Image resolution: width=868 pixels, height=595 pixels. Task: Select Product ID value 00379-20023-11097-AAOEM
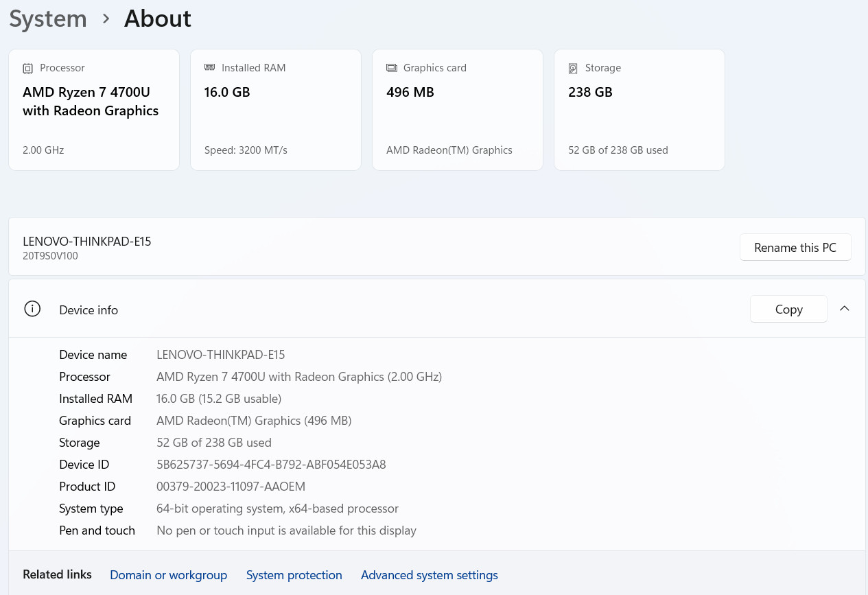point(231,487)
